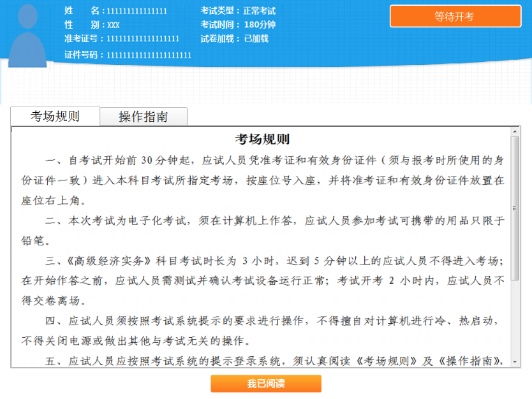Viewport: 532px width, 399px height.
Task: Click the blue candidate avatar icon
Action: coord(27,35)
